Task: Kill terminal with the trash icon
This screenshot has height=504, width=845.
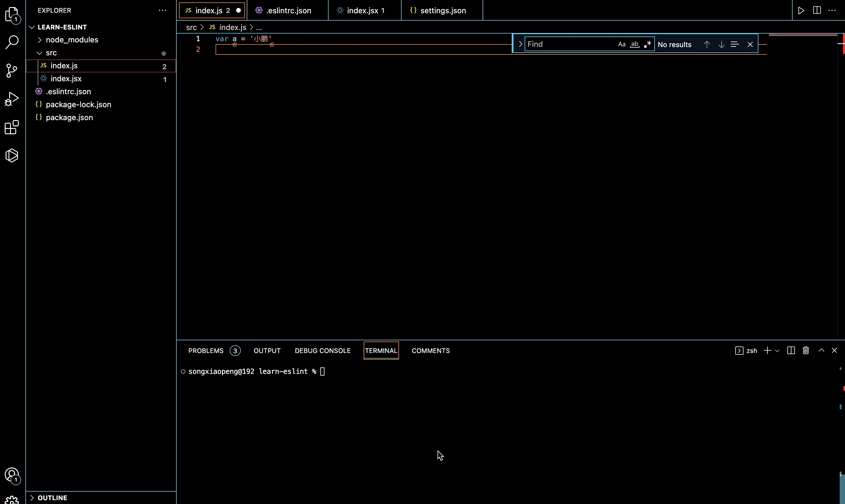Action: click(x=806, y=351)
